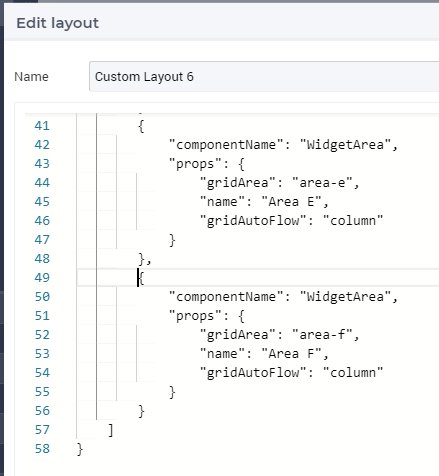
Task: Click "column" value on line 54
Action: pyautogui.click(x=353, y=373)
